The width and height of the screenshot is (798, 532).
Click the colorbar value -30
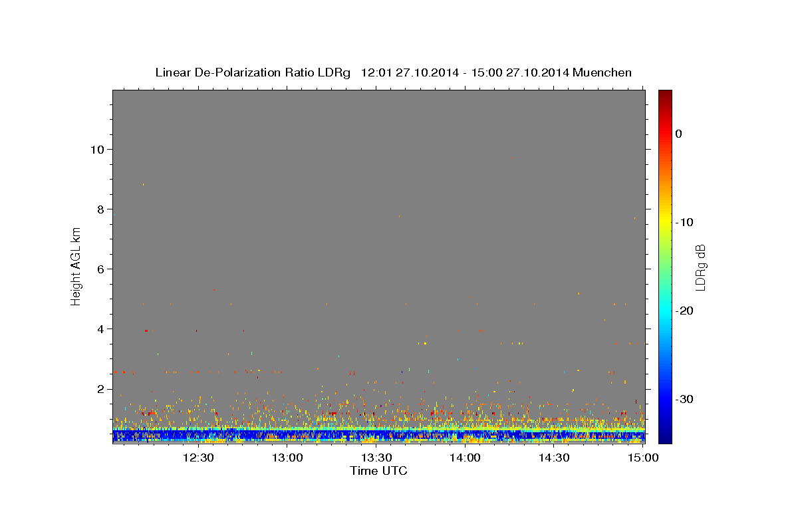pos(685,399)
